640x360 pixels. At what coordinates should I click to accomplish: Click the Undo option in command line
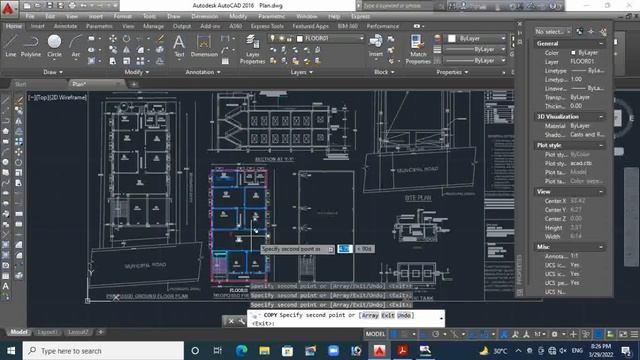[x=404, y=316]
